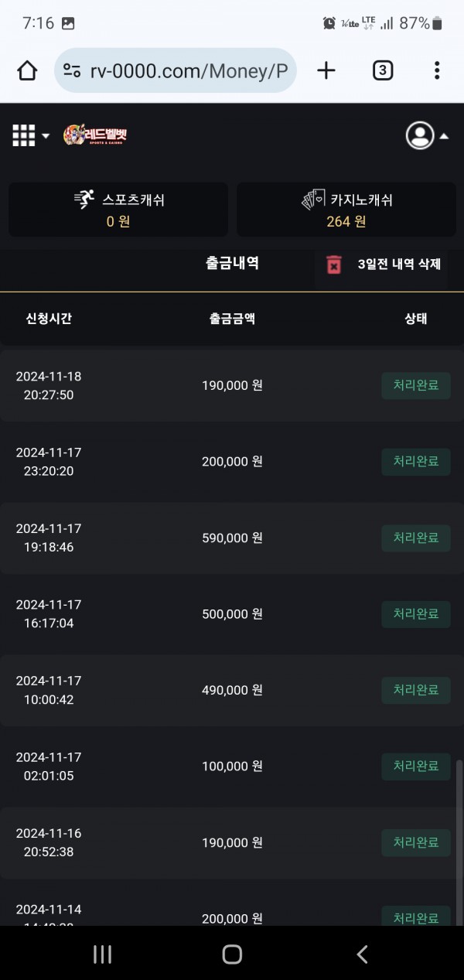Click the 3일전 내역 삭제 button

tap(399, 265)
